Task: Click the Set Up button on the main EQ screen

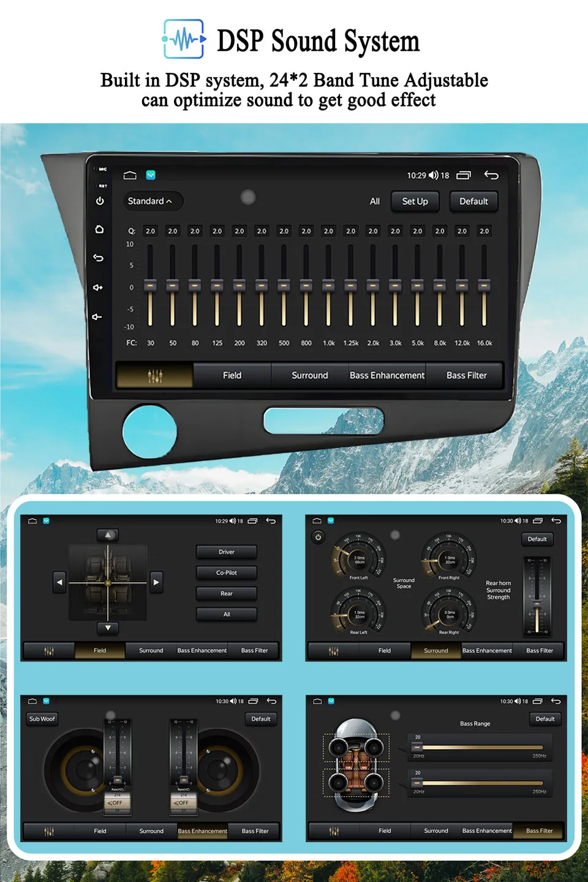Action: pyautogui.click(x=415, y=202)
